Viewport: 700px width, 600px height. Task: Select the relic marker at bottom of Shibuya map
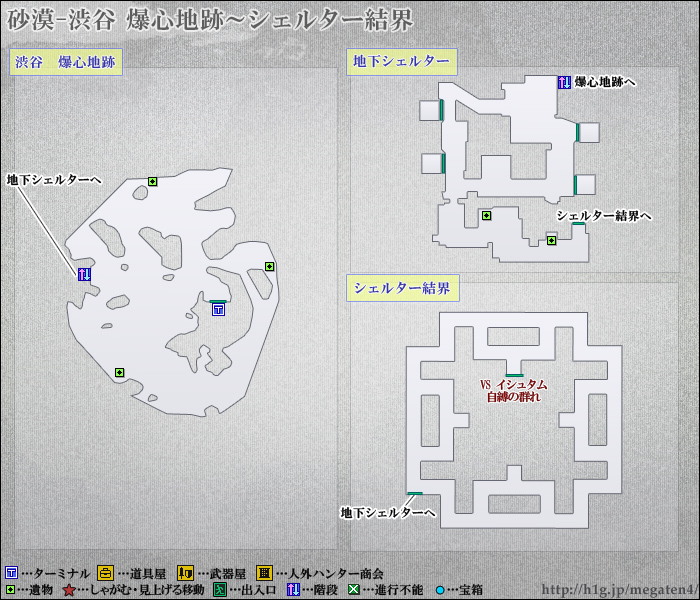pyautogui.click(x=119, y=373)
